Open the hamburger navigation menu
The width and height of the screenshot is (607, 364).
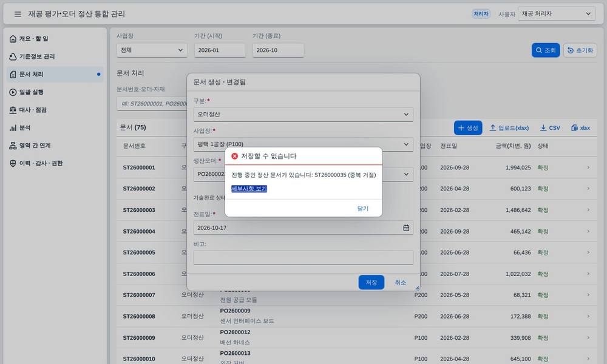click(x=18, y=14)
